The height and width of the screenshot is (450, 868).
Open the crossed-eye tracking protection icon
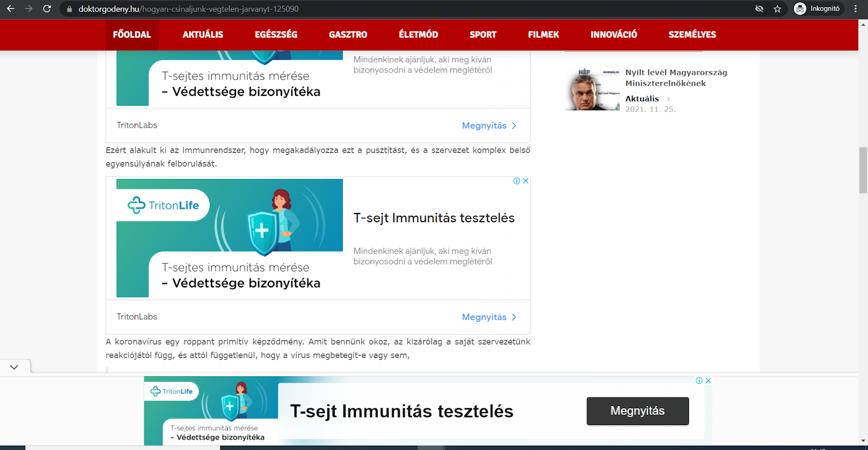point(759,9)
